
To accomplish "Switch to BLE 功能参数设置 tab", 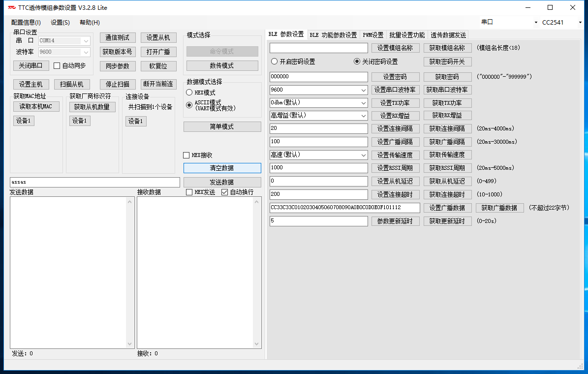I will [x=333, y=35].
